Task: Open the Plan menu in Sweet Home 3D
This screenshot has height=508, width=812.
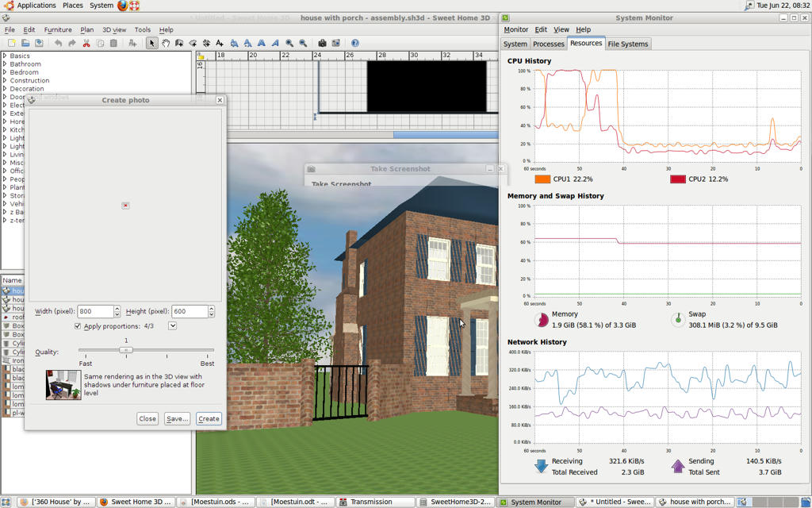Action: click(x=87, y=29)
